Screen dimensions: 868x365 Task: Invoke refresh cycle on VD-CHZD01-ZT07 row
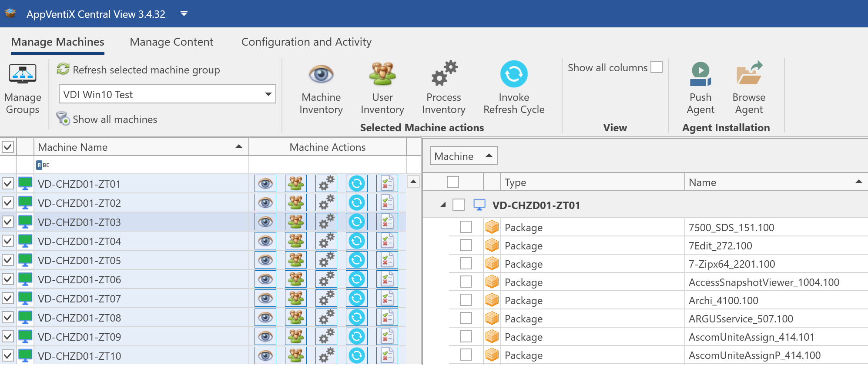(357, 299)
